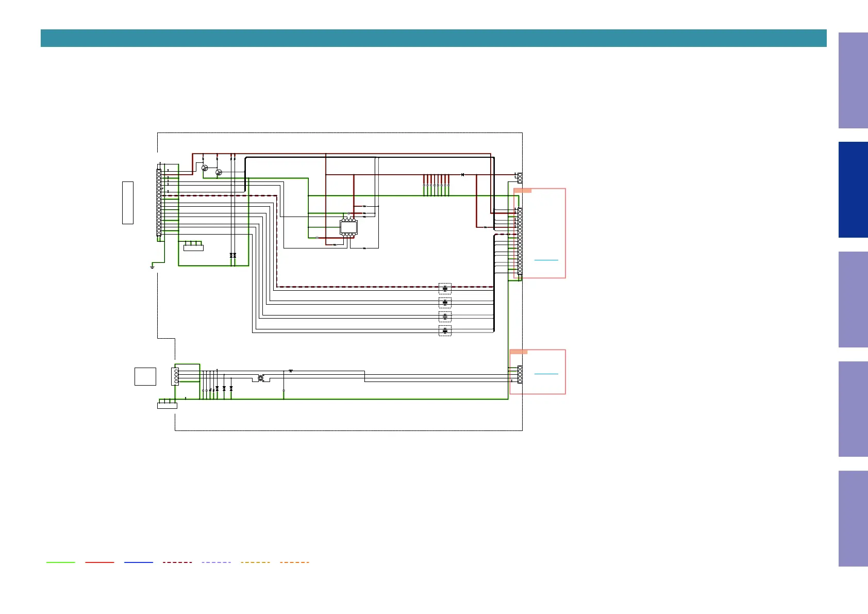
Task: Click the teal header bar at the top
Action: (x=433, y=38)
